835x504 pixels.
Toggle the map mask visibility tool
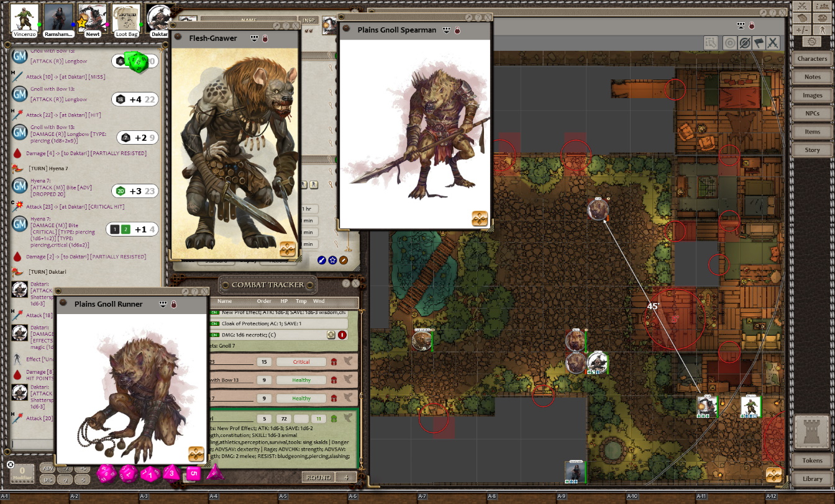(x=744, y=43)
